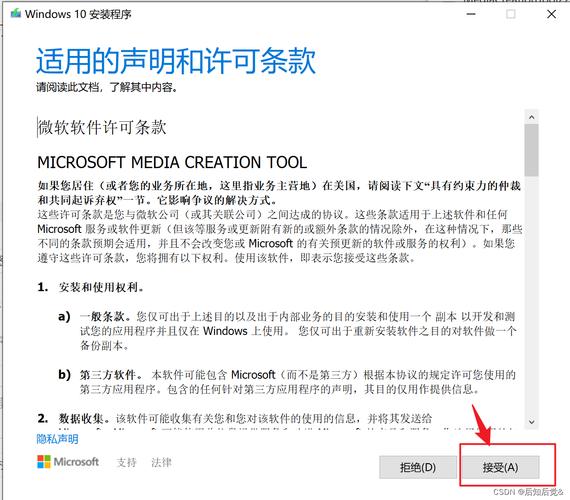This screenshot has height=500, width=570.
Task: Click the window title Windows 10 安装程序
Action: tap(78, 14)
